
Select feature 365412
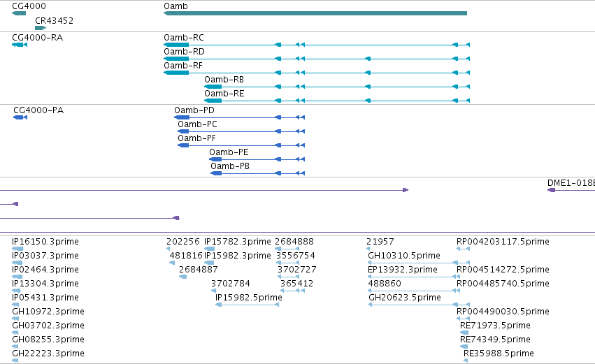pyautogui.click(x=296, y=284)
